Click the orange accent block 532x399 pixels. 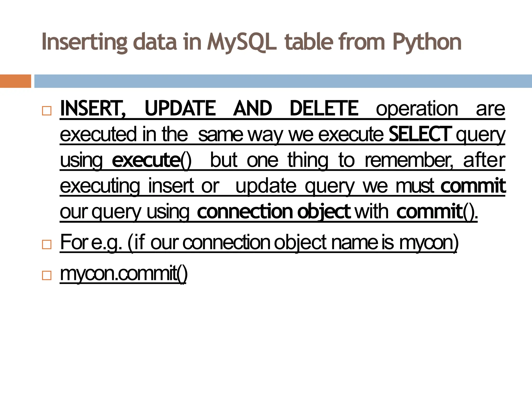coord(16,81)
